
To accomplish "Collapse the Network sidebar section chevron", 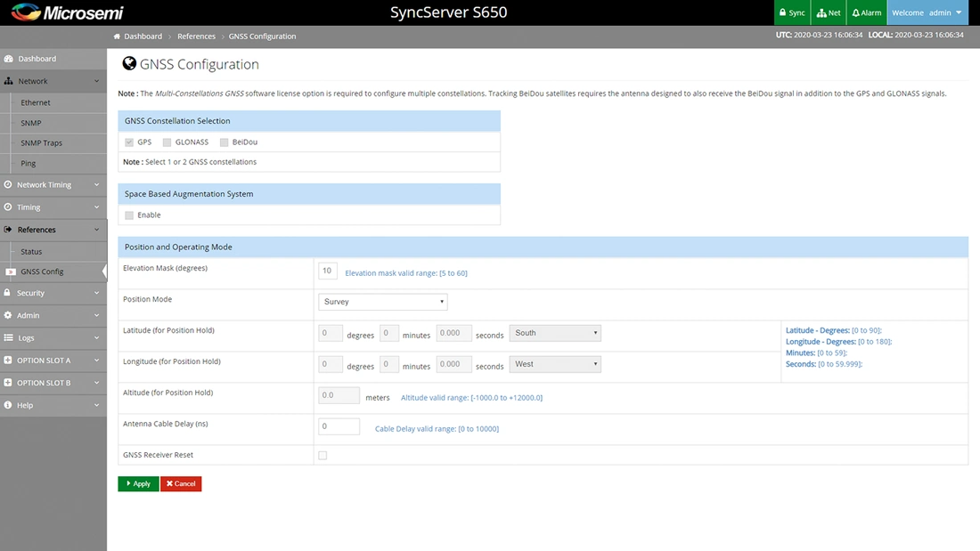I will (97, 81).
